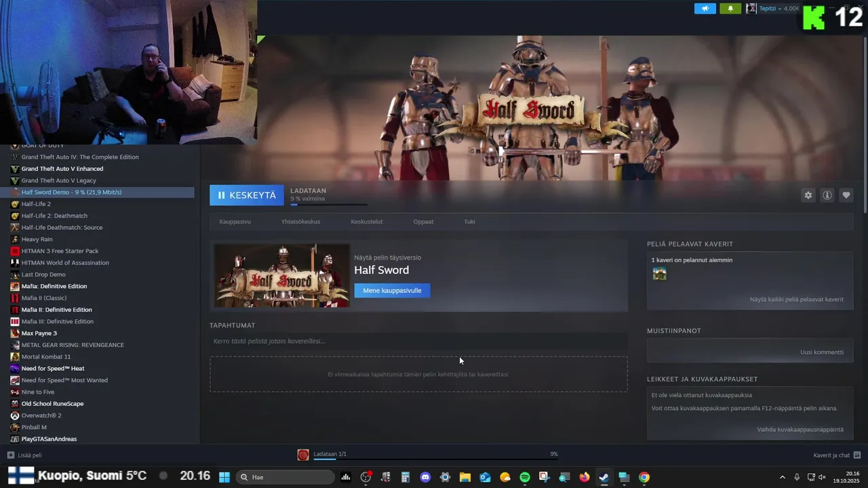Open Spotify from the taskbar
The width and height of the screenshot is (868, 488).
(x=525, y=477)
